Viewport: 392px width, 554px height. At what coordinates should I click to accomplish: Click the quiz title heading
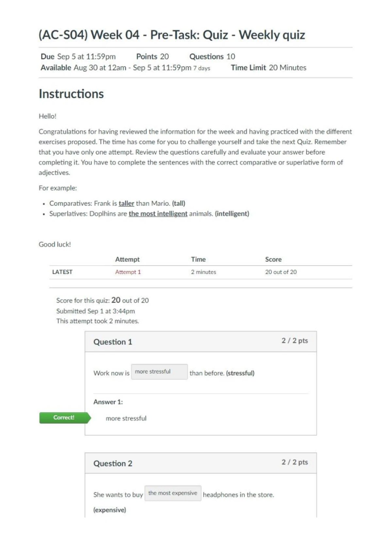[172, 35]
